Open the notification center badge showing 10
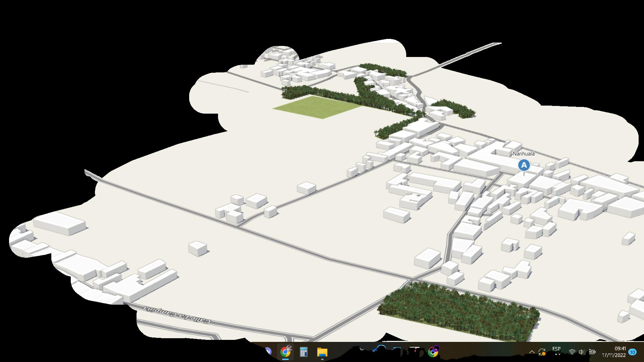Viewport: 644px width, 362px height. point(633,352)
